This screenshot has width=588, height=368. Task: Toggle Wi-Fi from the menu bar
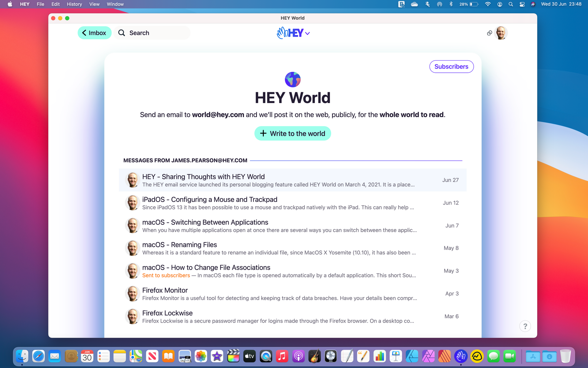pos(488,4)
